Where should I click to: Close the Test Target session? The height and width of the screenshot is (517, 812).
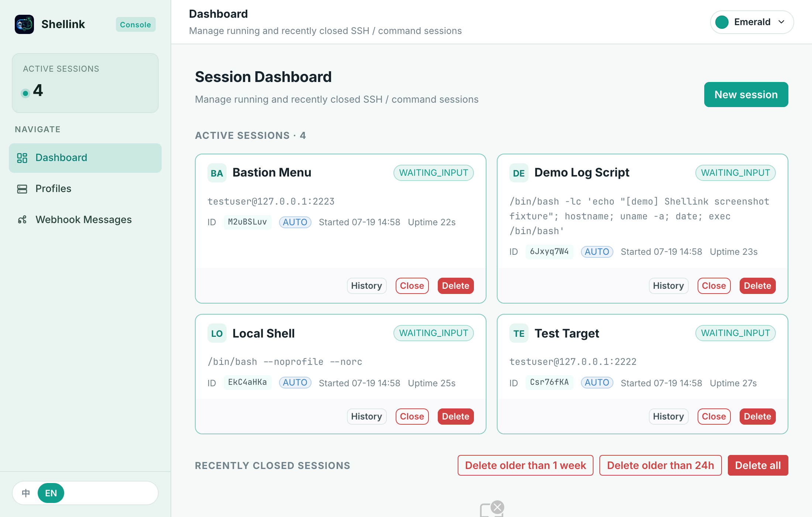click(x=714, y=417)
